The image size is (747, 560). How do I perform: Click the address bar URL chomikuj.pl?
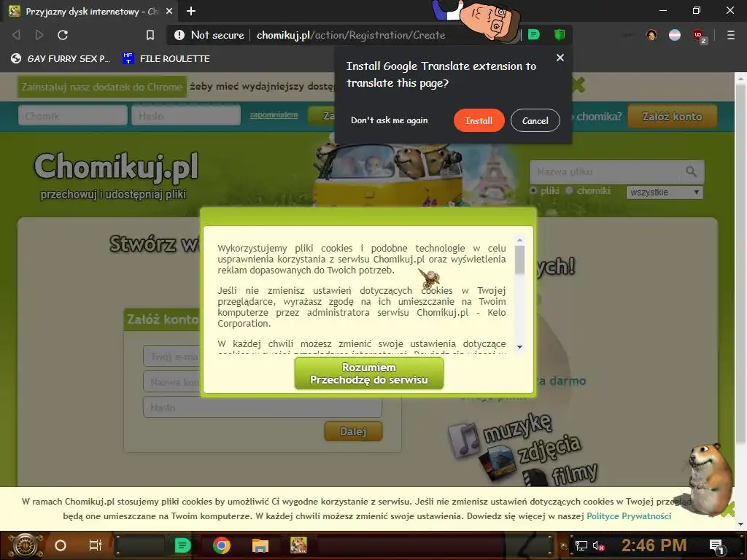(x=351, y=35)
